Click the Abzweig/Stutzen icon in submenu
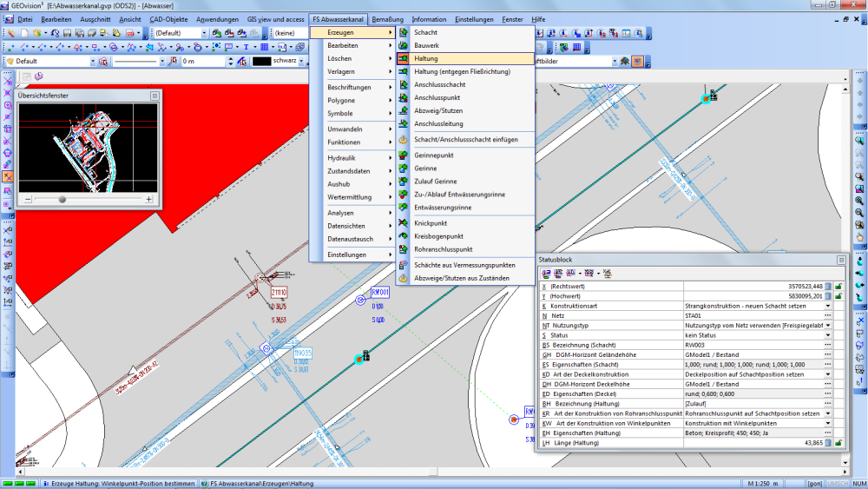This screenshot has height=489, width=868. pyautogui.click(x=403, y=111)
